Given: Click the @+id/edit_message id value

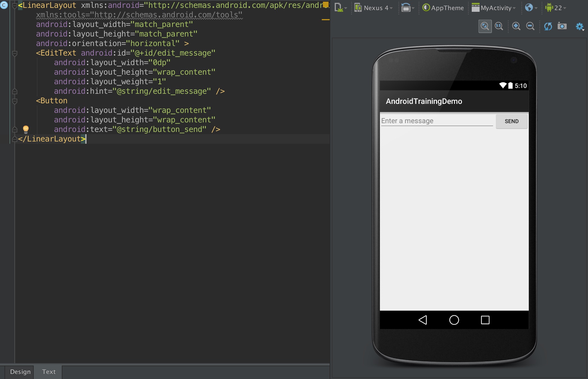Looking at the screenshot, I should (x=173, y=53).
